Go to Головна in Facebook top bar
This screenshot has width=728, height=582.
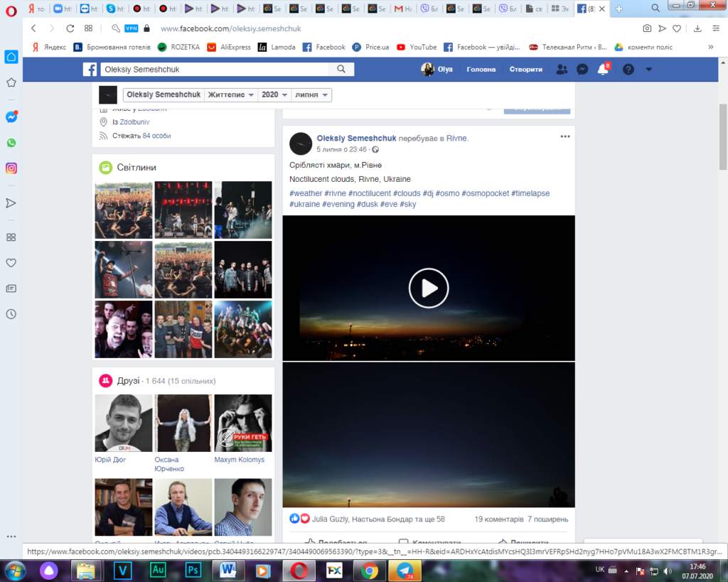coord(481,70)
